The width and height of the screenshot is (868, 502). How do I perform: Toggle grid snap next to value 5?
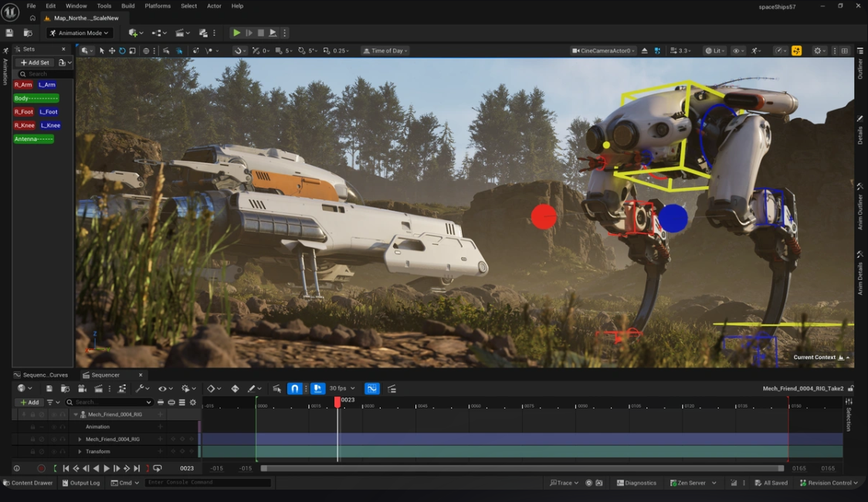pyautogui.click(x=279, y=51)
